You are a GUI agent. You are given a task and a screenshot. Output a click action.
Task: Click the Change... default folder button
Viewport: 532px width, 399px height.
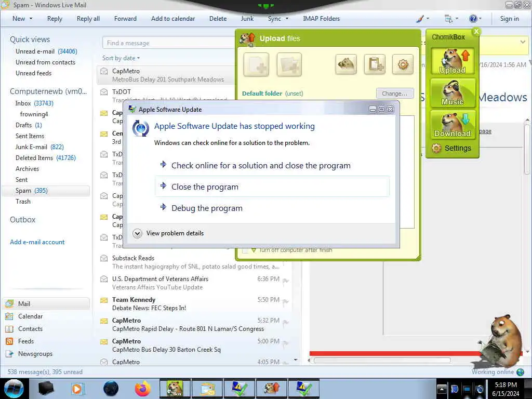pyautogui.click(x=395, y=94)
